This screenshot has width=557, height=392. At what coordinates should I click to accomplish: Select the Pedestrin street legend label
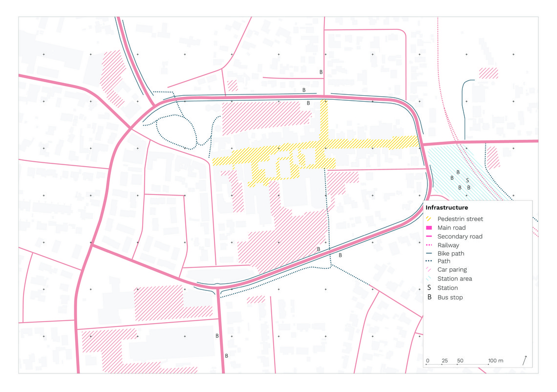(x=460, y=219)
